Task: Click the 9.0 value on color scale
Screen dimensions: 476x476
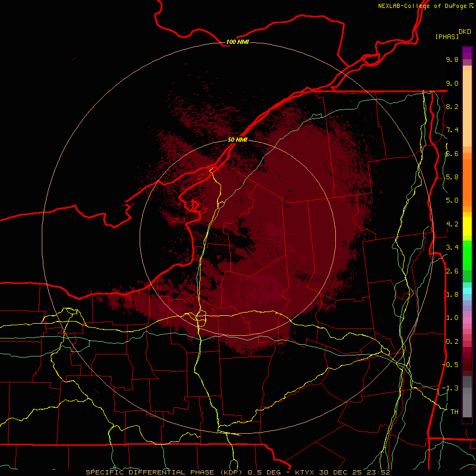Action: [x=452, y=83]
